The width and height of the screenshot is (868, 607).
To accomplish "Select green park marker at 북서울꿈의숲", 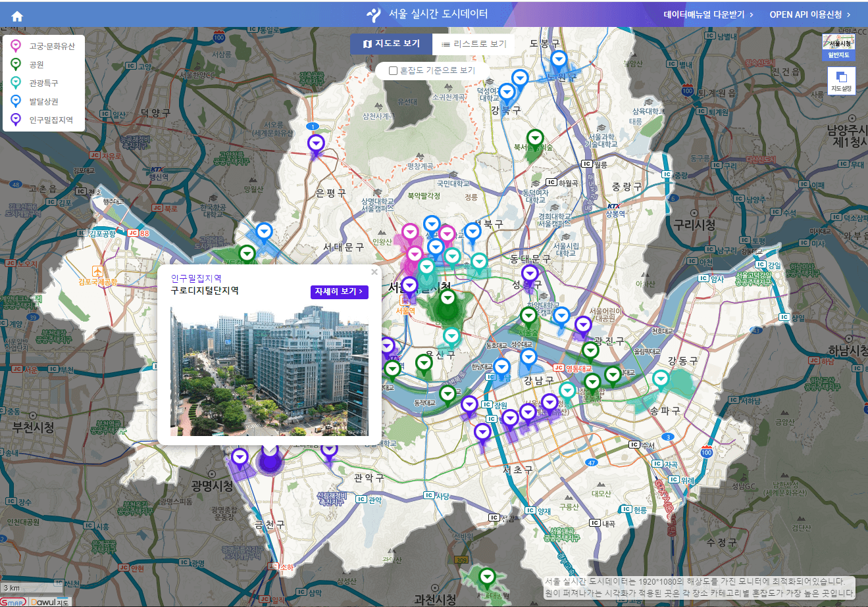I will pyautogui.click(x=536, y=140).
